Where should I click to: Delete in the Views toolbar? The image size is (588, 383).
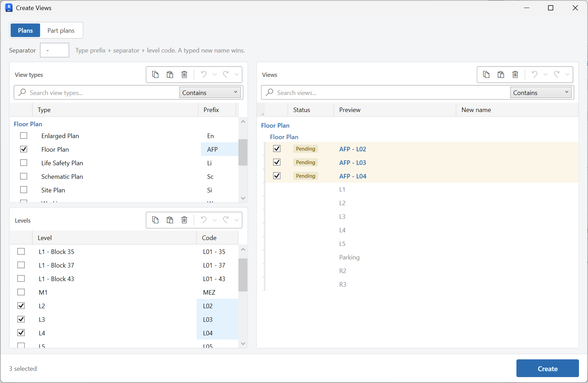click(515, 74)
